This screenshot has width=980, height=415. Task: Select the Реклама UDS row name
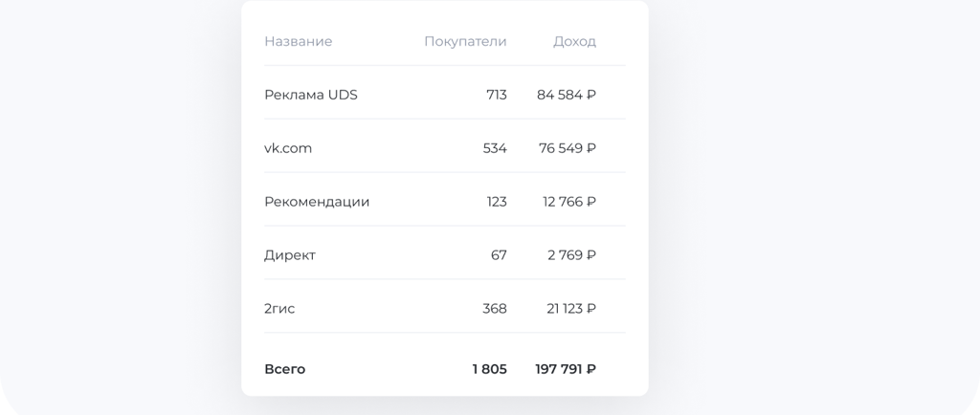pyautogui.click(x=311, y=95)
